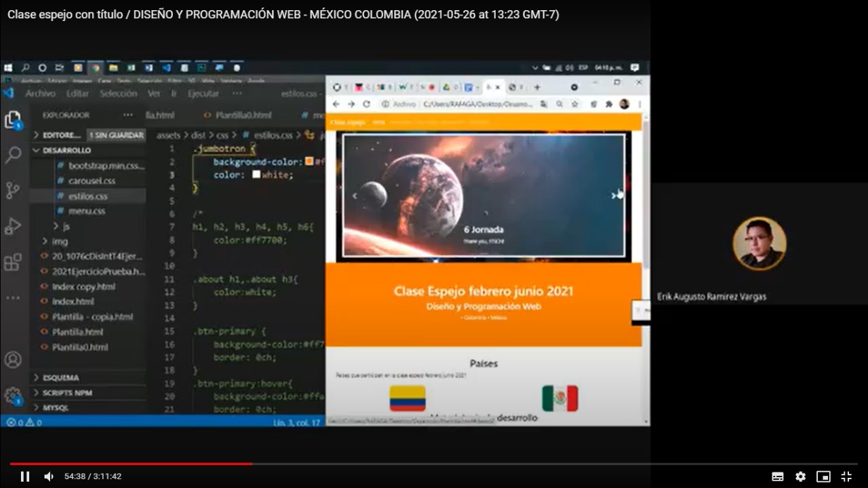
Task: Seek on the red video progress bar
Action: (x=434, y=464)
